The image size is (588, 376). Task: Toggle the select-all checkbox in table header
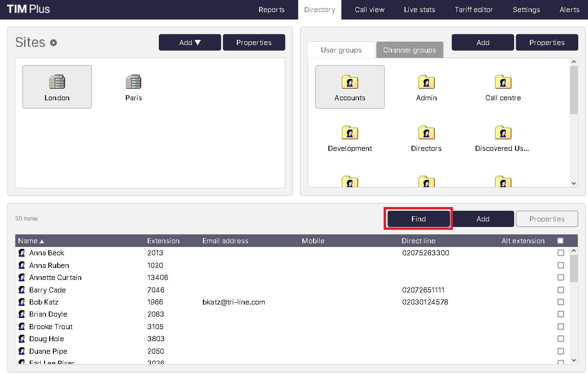pyautogui.click(x=560, y=241)
